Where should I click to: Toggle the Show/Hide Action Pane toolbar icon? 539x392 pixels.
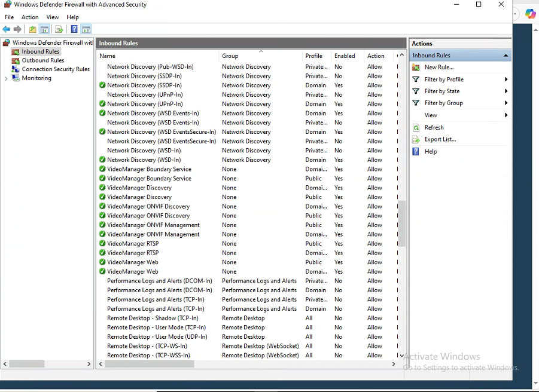tap(86, 29)
